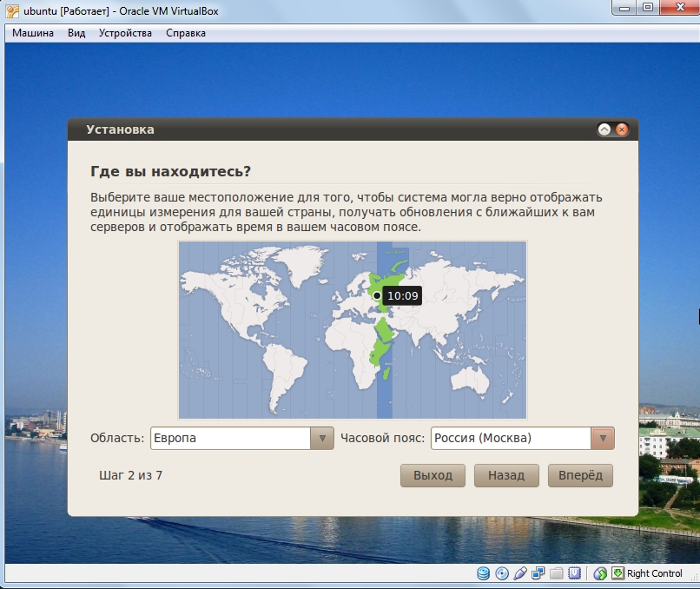Click the network adapters status icon
Screen dimensions: 700x589
(x=538, y=573)
